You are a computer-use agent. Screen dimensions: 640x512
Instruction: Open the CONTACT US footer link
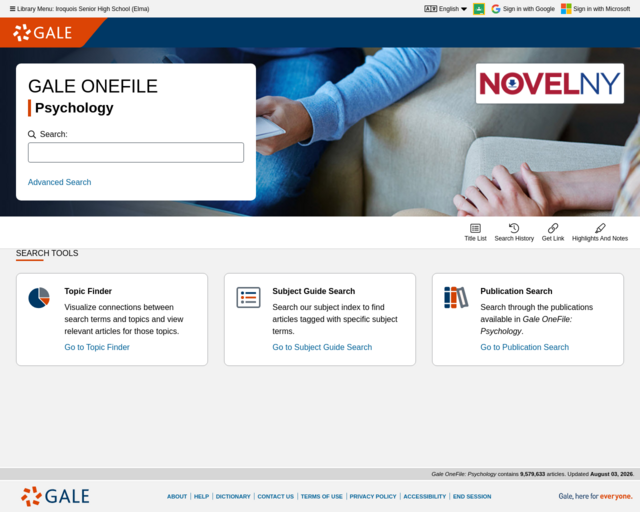[276, 496]
